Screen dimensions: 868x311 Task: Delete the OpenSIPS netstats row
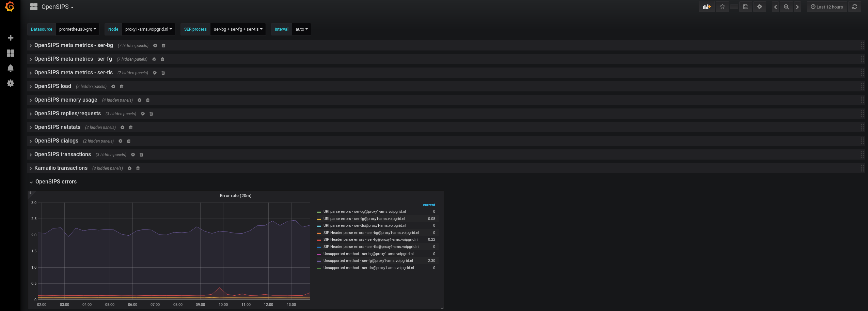[x=131, y=128]
